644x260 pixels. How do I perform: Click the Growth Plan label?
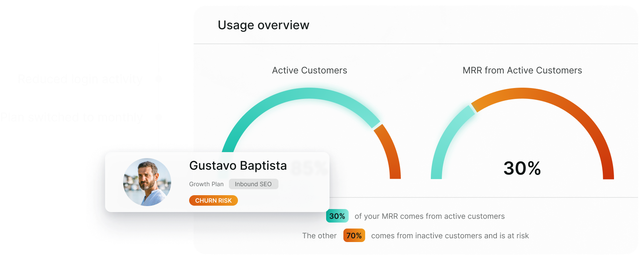[206, 184]
